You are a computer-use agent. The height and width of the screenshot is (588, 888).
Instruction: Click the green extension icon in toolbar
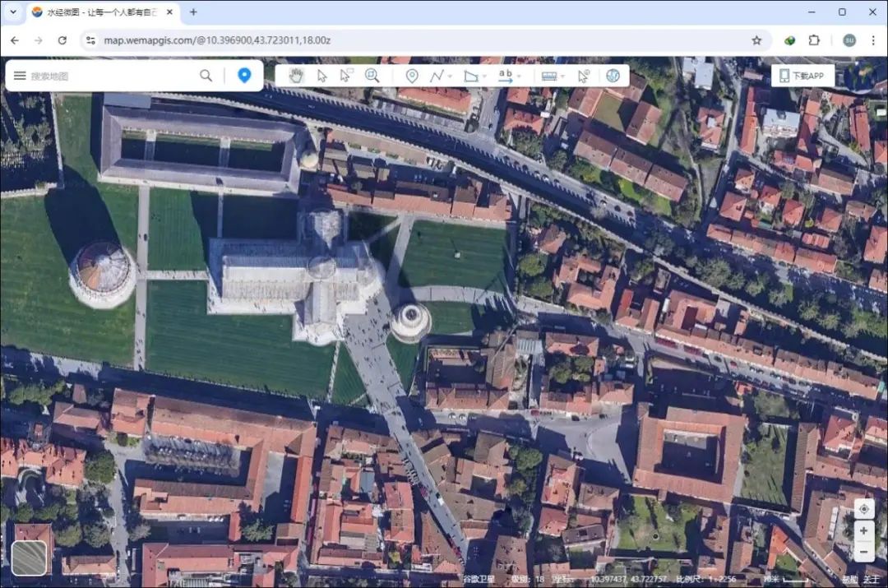(789, 40)
